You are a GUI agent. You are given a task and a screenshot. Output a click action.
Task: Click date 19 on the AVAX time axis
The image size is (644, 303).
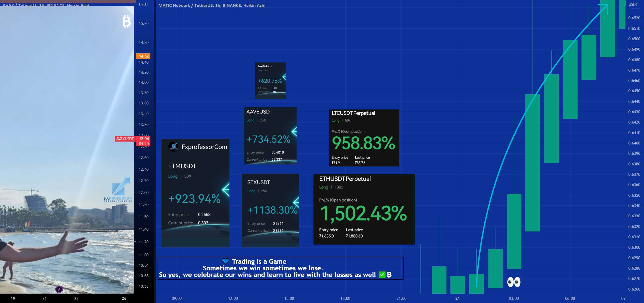click(x=13, y=298)
